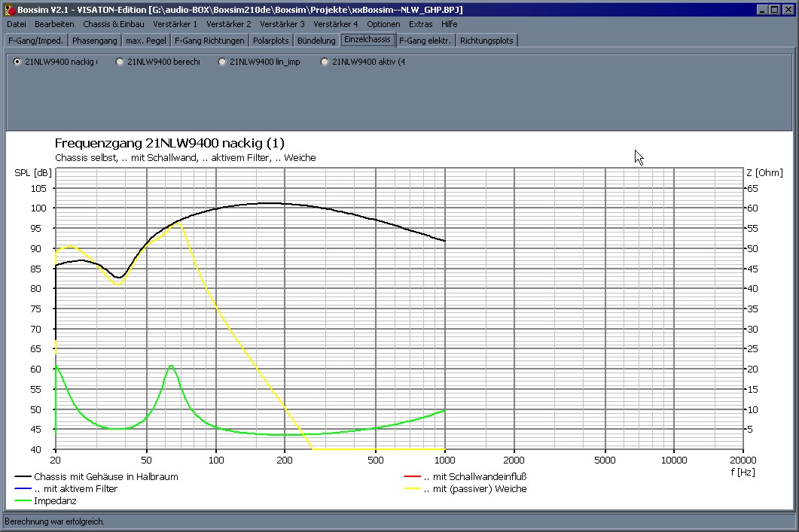Minimize the Boxsim window

pyautogui.click(x=762, y=10)
